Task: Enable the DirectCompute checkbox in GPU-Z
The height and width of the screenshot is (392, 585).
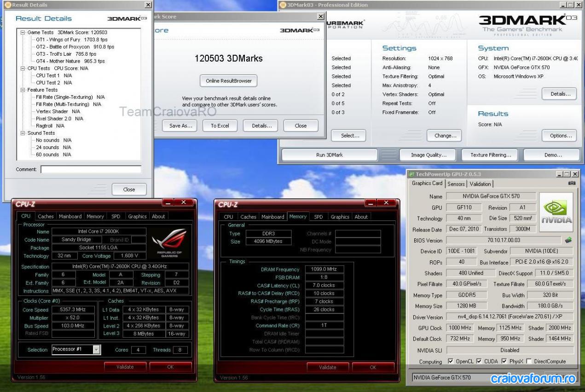Action: [x=529, y=361]
